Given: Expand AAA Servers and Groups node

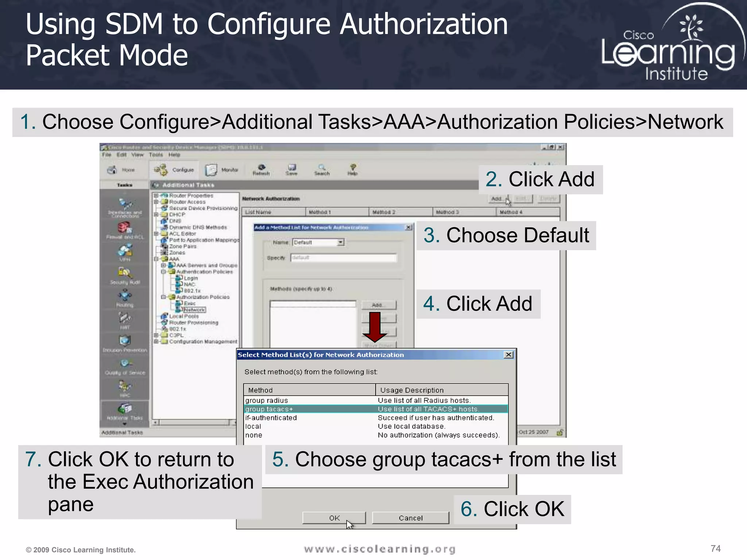Looking at the screenshot, I should point(163,265).
